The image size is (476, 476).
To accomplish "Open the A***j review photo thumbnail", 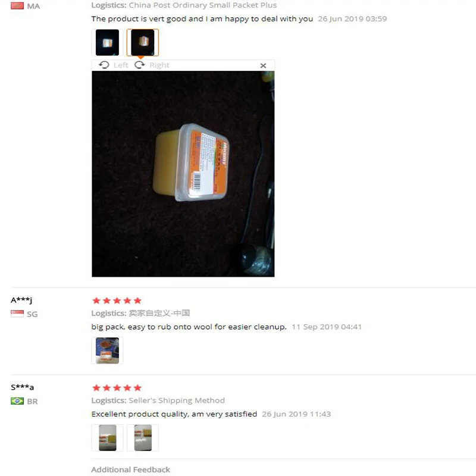I will 107,350.
